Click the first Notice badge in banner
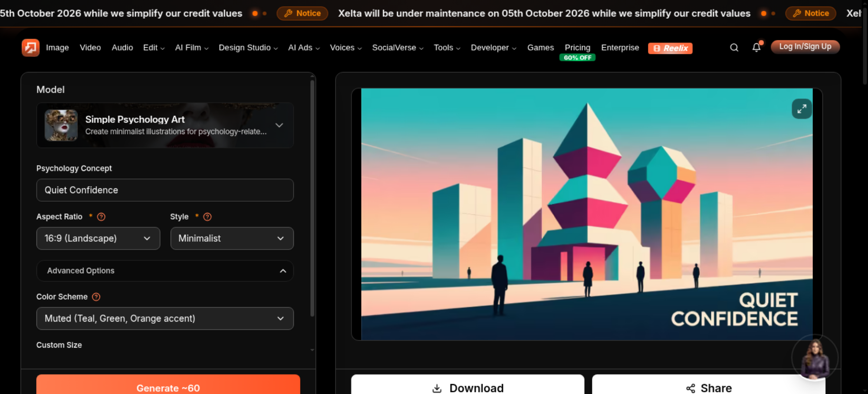This screenshot has height=394, width=868. (x=302, y=13)
